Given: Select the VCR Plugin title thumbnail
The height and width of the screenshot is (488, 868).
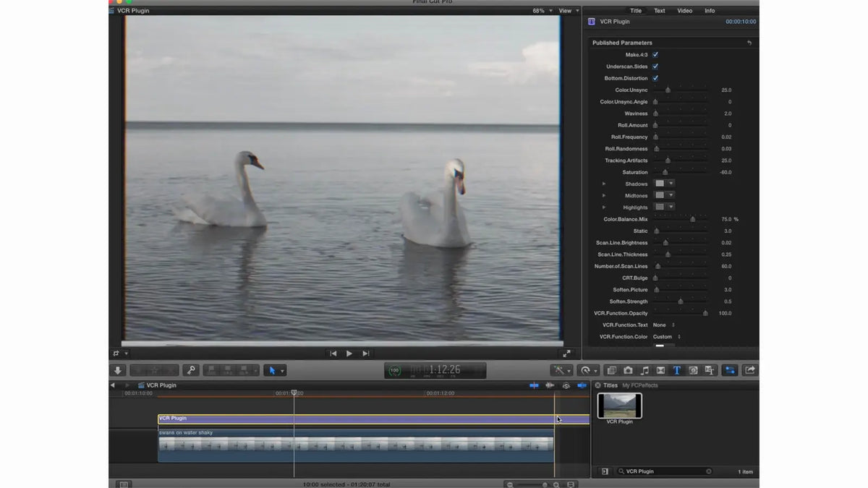Looking at the screenshot, I should (620, 406).
